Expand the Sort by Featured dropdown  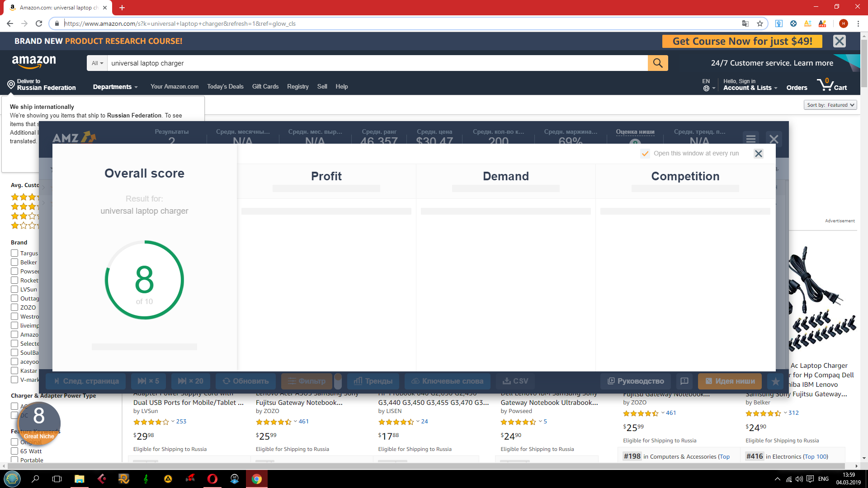click(x=831, y=105)
